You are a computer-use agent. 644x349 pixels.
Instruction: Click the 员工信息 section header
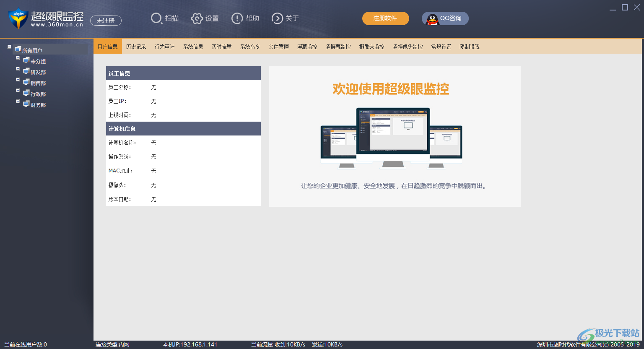pyautogui.click(x=183, y=73)
